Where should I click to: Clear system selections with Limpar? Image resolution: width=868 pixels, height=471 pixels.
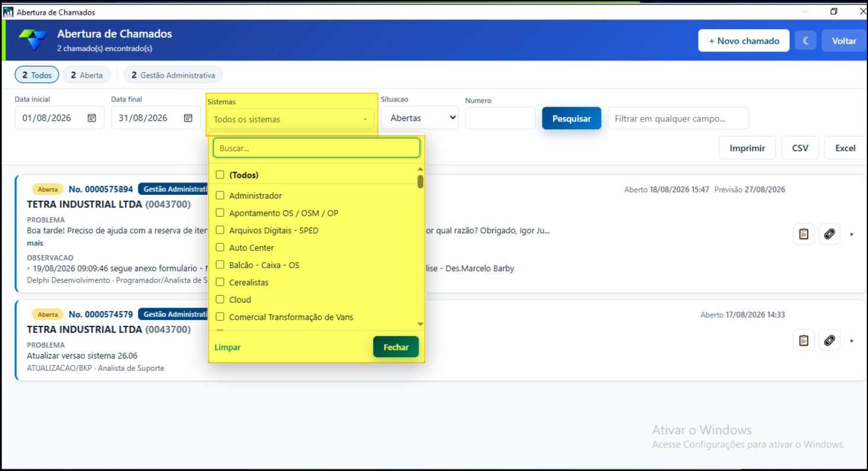(x=228, y=347)
